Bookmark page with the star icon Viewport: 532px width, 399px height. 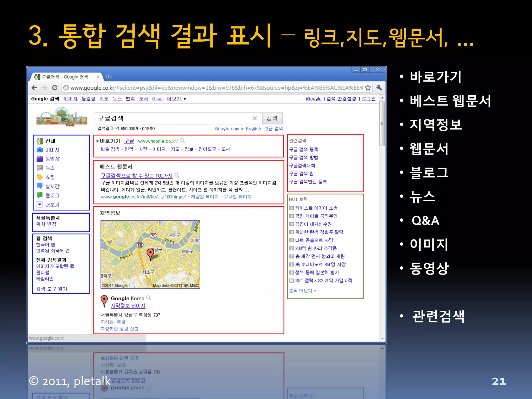pyautogui.click(x=368, y=88)
